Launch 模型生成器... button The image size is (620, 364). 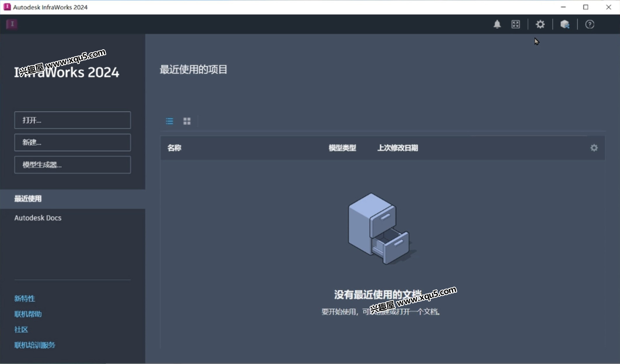(x=72, y=165)
